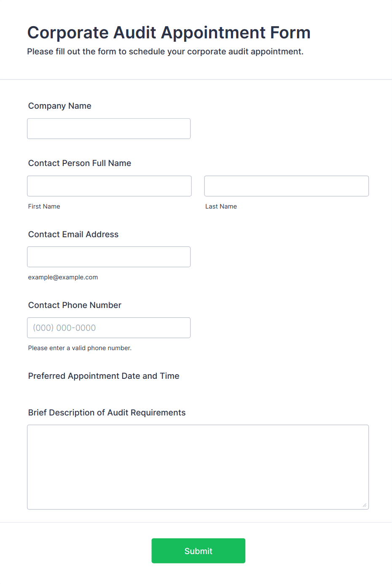Select the Last Name text box
The image size is (392, 584).
287,186
